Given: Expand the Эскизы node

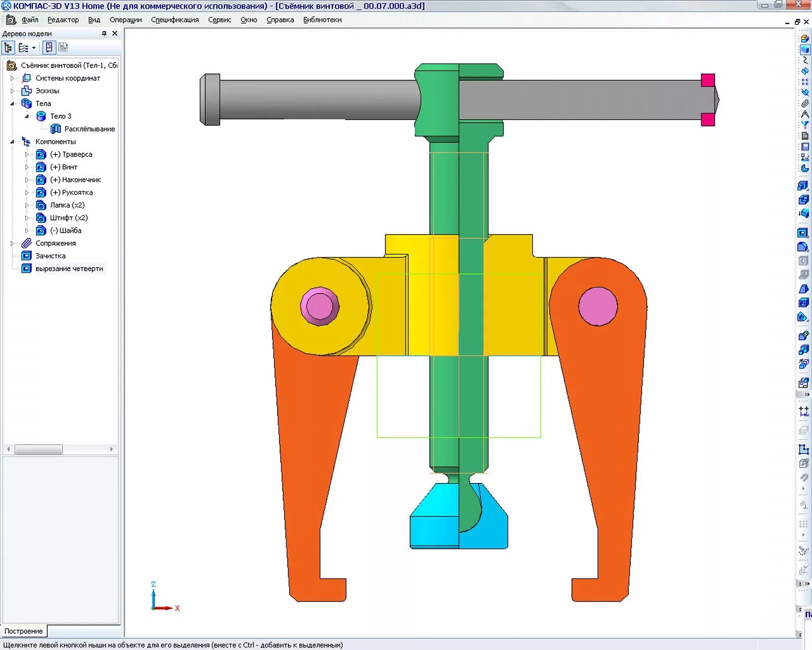Looking at the screenshot, I should click(x=12, y=91).
